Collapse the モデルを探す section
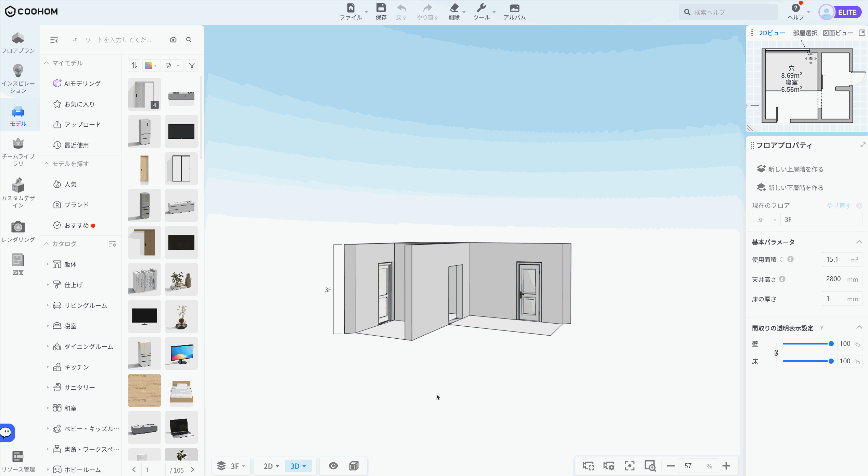Viewport: 868px width, 476px height. pyautogui.click(x=47, y=164)
